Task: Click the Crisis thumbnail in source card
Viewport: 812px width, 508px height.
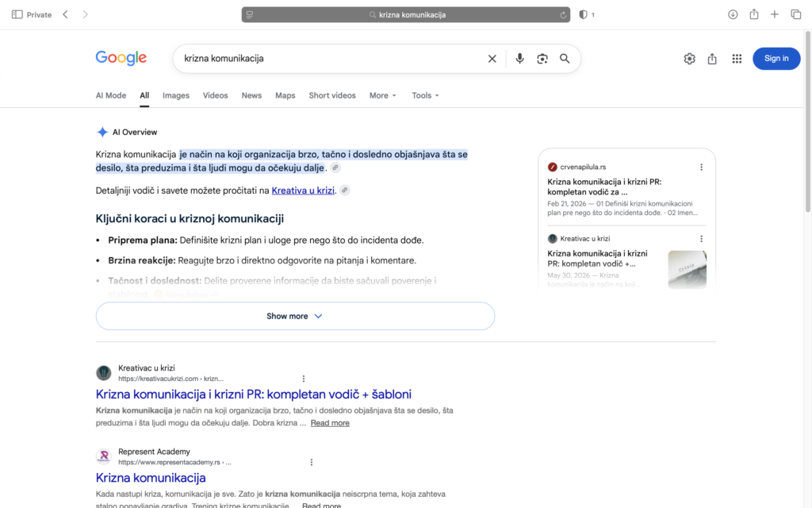Action: (x=688, y=270)
